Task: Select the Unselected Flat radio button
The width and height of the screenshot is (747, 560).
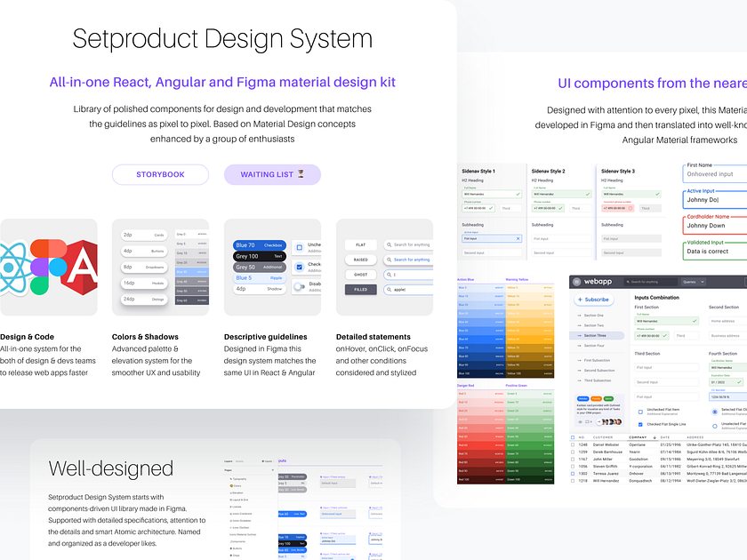Action: point(715,427)
